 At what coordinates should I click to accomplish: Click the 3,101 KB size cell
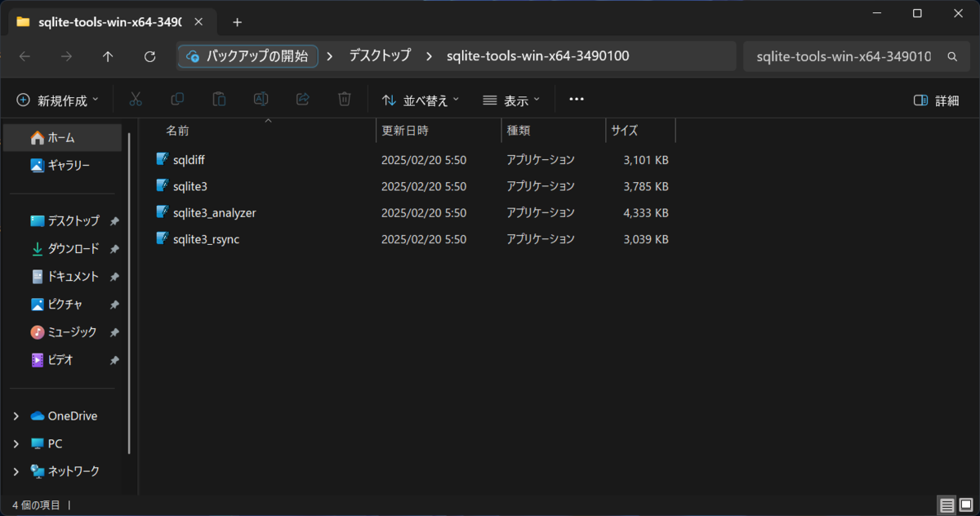(646, 159)
